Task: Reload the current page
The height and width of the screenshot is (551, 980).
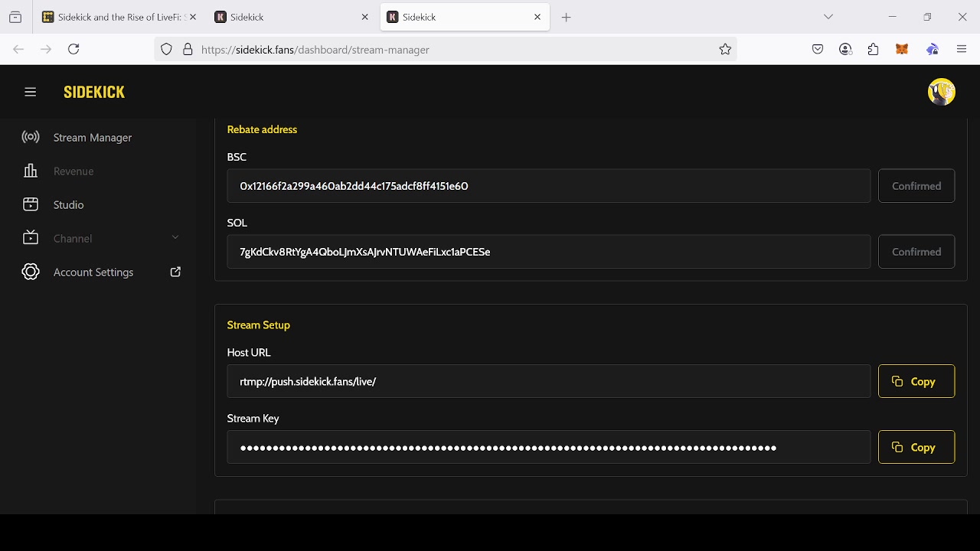Action: [x=73, y=49]
